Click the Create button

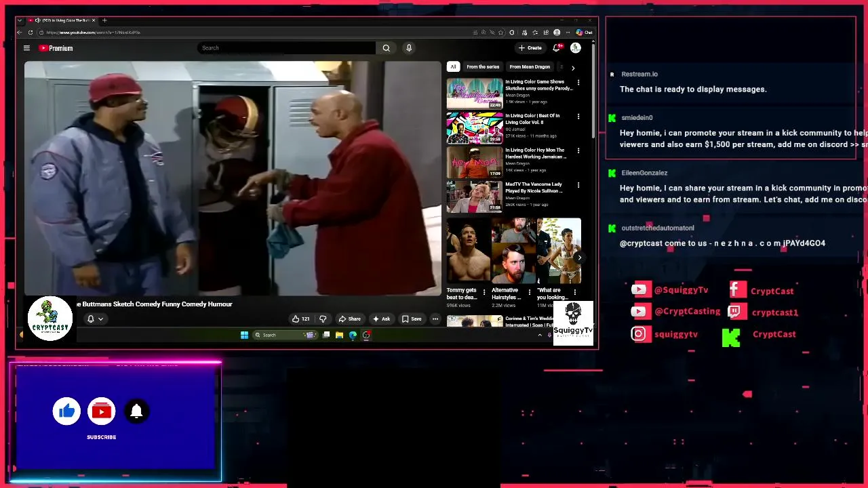(530, 48)
